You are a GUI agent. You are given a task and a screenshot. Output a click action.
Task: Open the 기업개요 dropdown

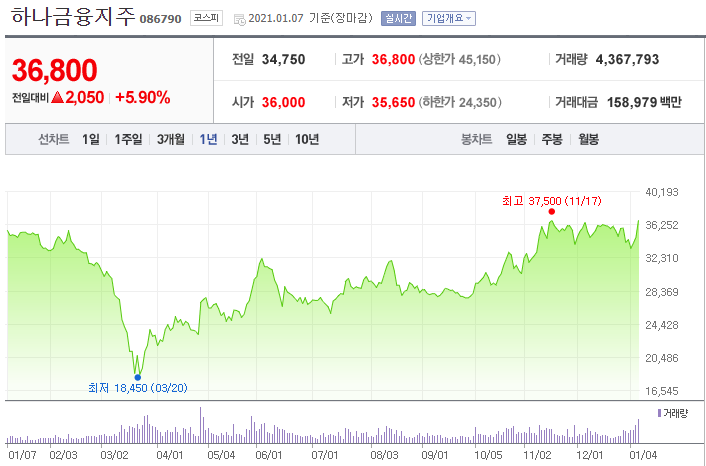(449, 18)
